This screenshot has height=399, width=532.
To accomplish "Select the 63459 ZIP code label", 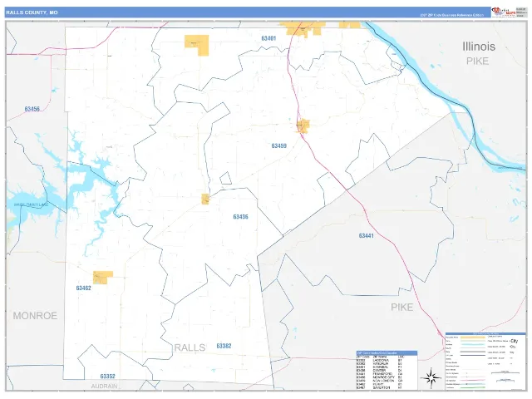I will point(279,146).
